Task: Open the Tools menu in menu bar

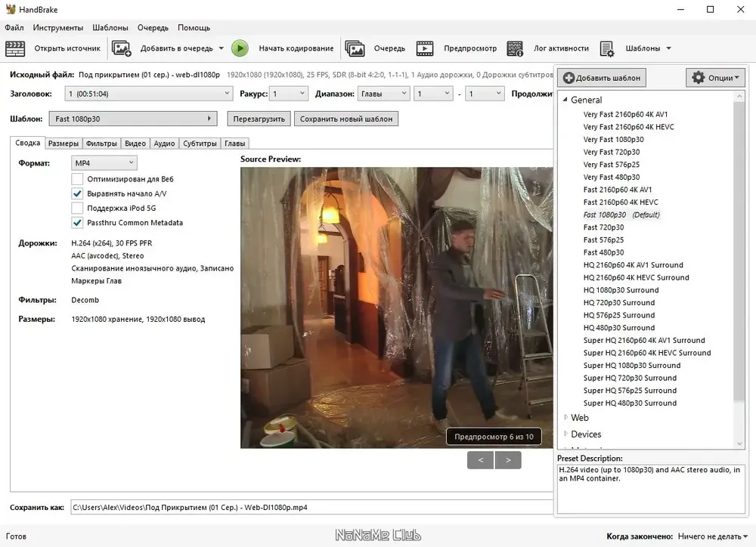Action: (x=58, y=27)
